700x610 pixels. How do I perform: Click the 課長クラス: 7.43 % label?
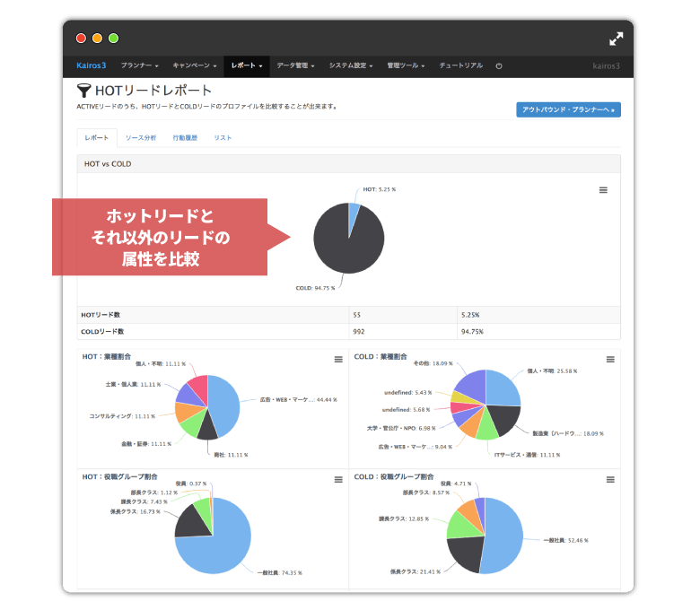click(144, 502)
